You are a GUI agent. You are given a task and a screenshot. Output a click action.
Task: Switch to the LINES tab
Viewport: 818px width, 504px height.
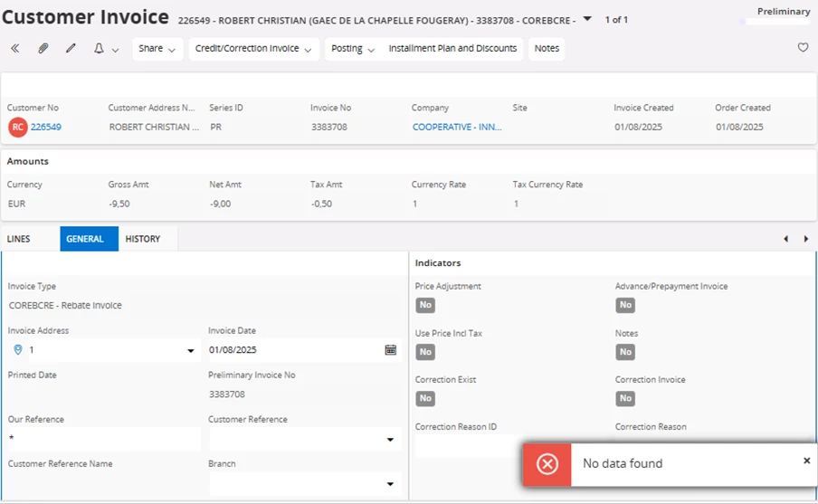[x=19, y=239]
